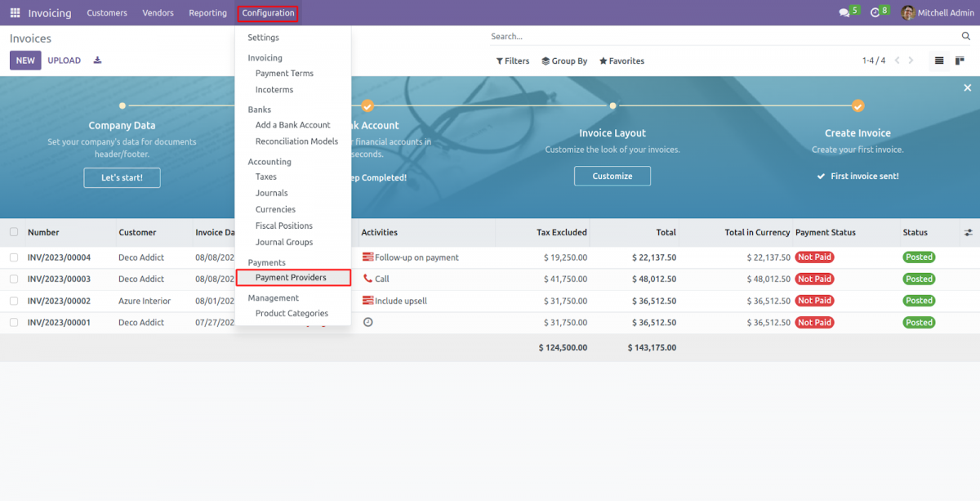Open messaging conversations from the top bar

click(x=843, y=12)
